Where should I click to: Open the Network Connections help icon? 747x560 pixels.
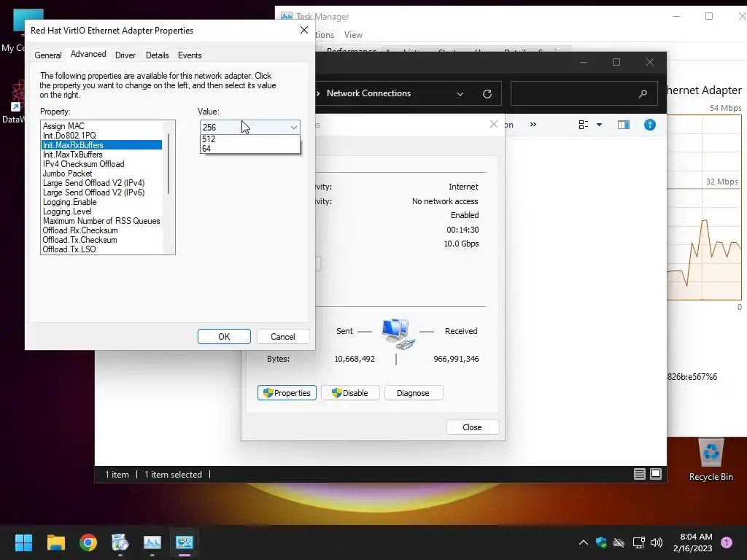(650, 125)
